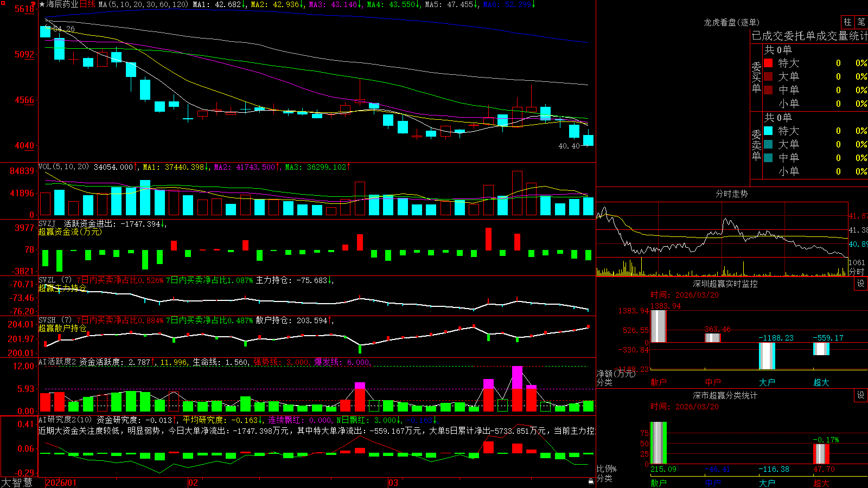Click the dark red 中单 buy-order swatch
The width and height of the screenshot is (868, 488).
[768, 90]
